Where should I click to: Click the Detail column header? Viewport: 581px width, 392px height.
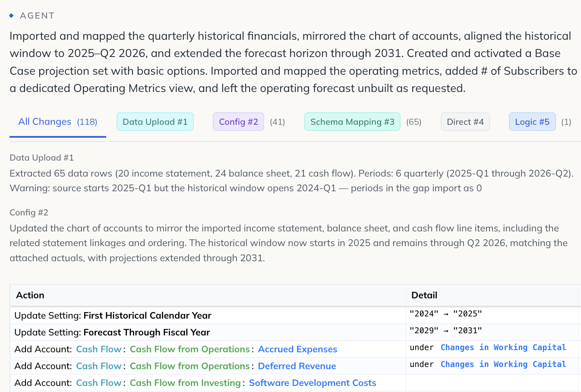point(424,295)
